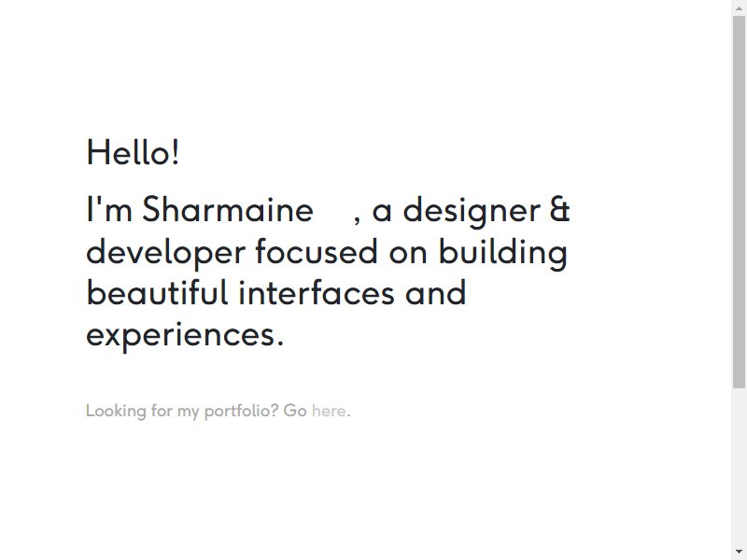Viewport: 747px width, 560px height.
Task: Click the word "beautiful"
Action: 157,292
